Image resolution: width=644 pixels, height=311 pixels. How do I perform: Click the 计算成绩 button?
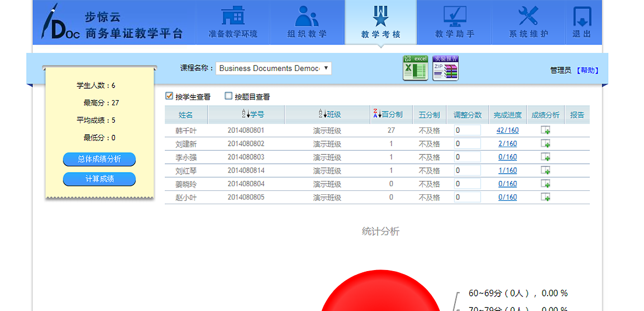point(99,179)
